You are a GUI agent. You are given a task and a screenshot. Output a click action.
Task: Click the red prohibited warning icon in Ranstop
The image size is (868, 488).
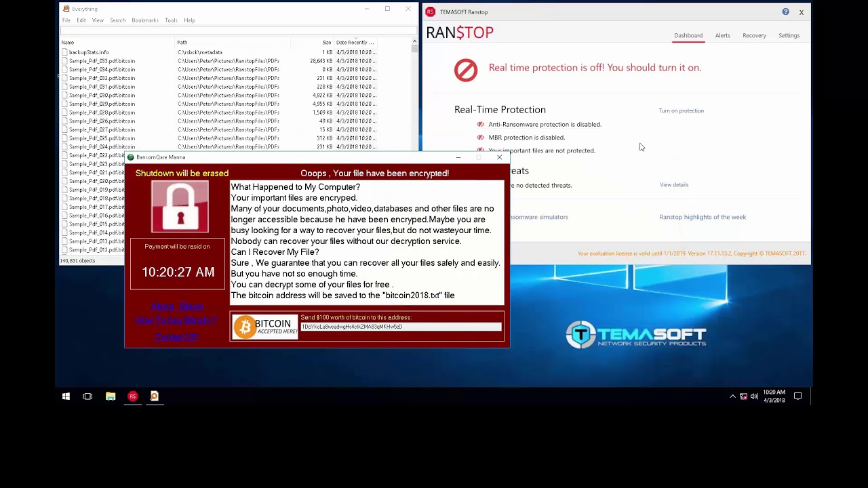pos(466,70)
